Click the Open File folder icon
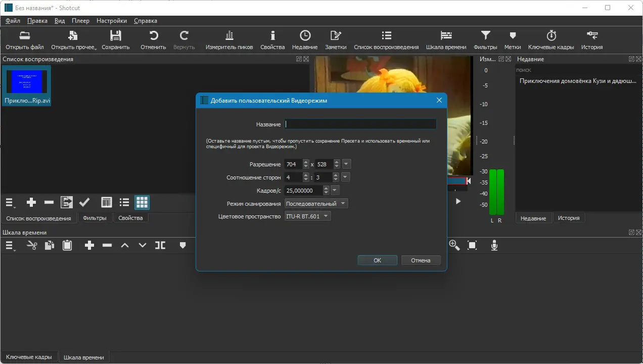This screenshot has width=643, height=364. [x=25, y=35]
